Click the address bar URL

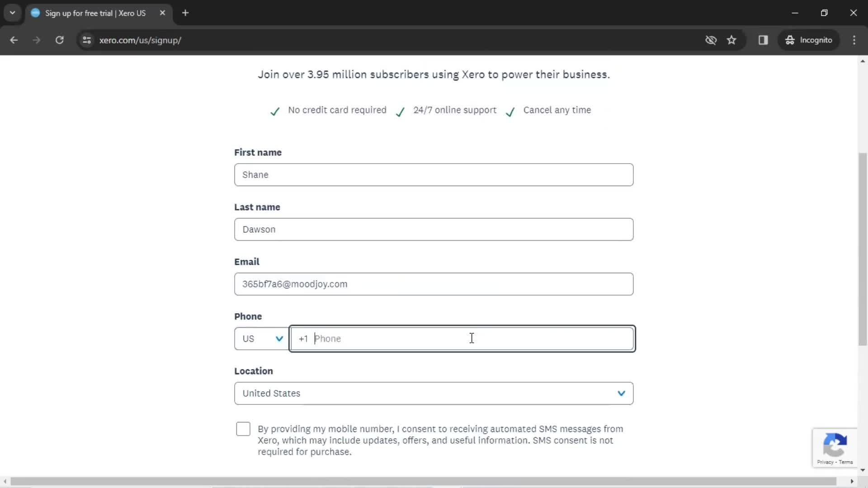140,40
